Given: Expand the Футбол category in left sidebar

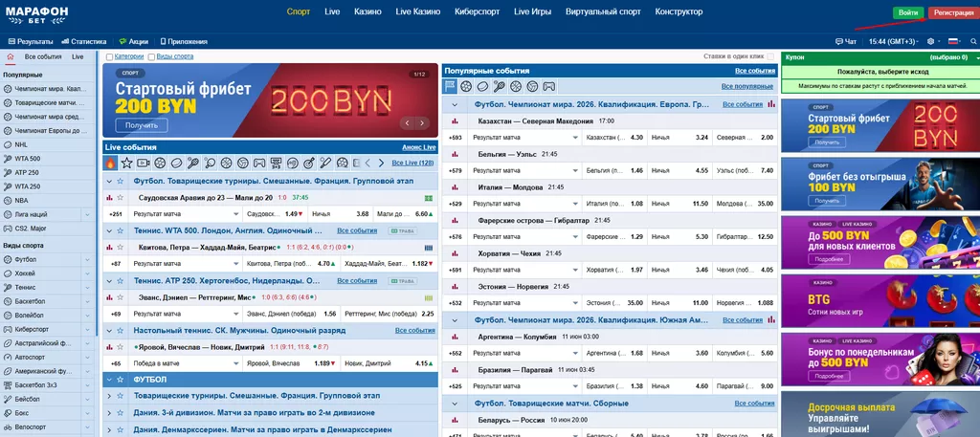Looking at the screenshot, I should pyautogui.click(x=87, y=259).
